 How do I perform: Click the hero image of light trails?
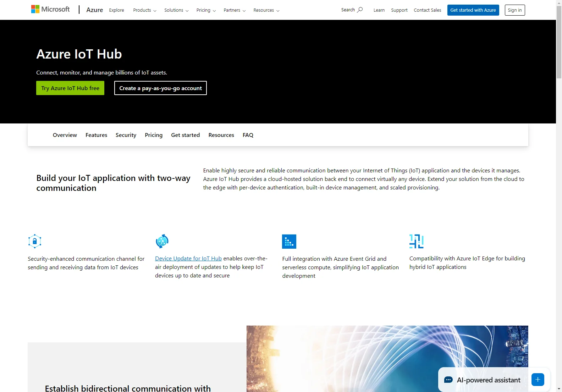click(x=387, y=359)
